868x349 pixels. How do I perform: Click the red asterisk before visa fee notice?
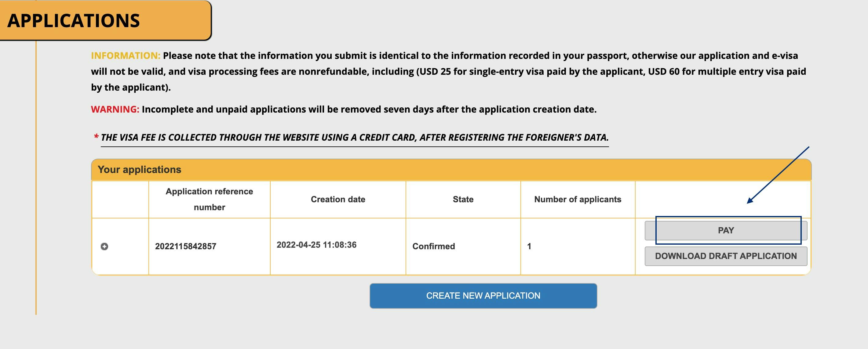click(96, 136)
